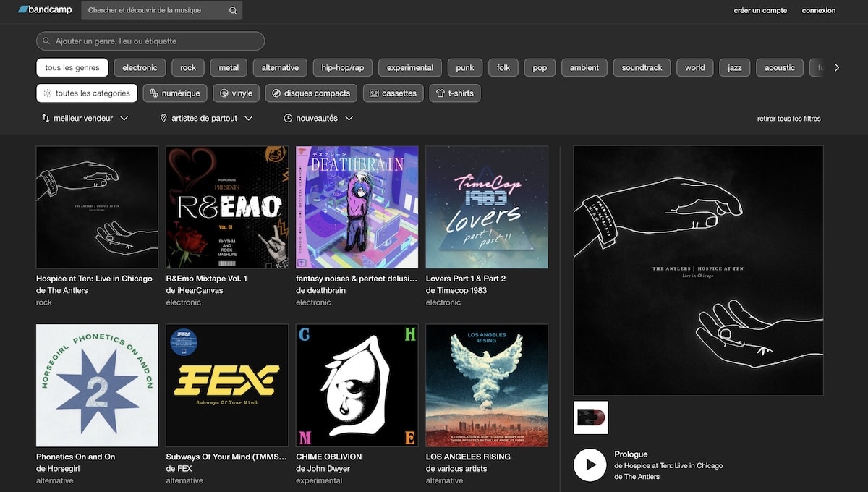The image size is (868, 492).
Task: Select the hip-hop/rap genre tab
Action: pos(343,68)
